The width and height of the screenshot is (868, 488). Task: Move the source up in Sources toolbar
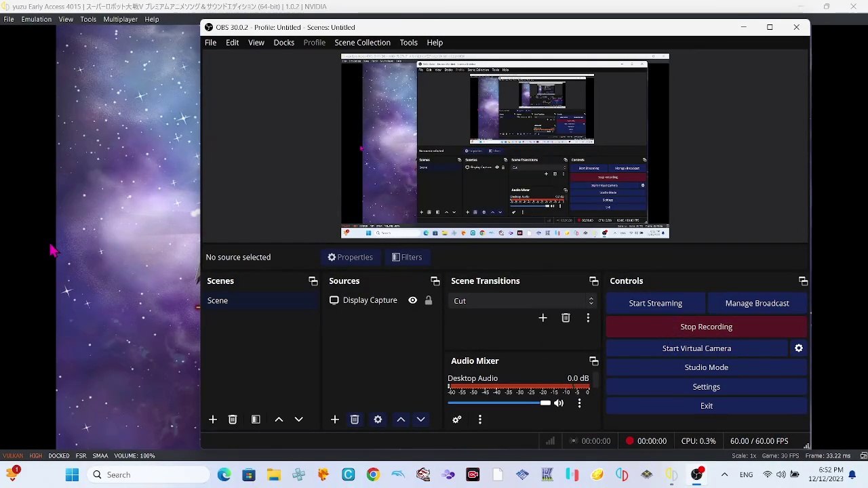[401, 420]
